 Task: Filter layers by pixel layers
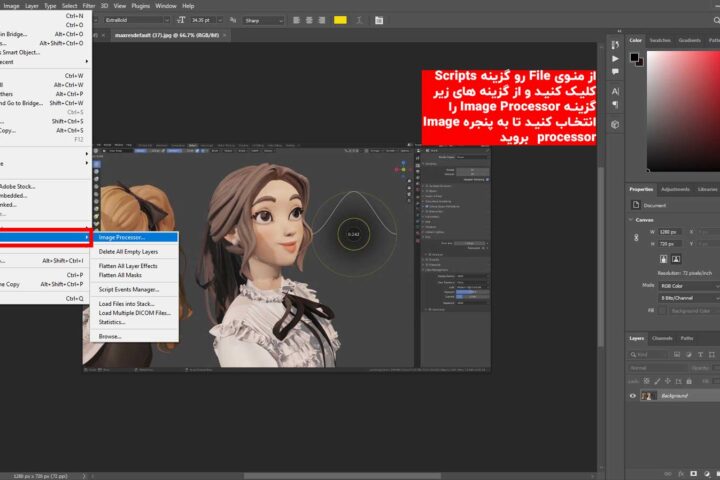pos(677,355)
